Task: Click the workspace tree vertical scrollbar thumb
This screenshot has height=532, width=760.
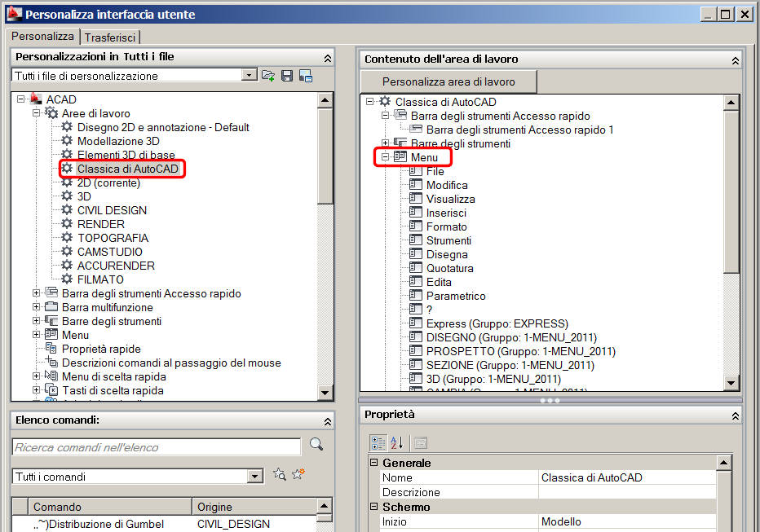Action: [731, 191]
